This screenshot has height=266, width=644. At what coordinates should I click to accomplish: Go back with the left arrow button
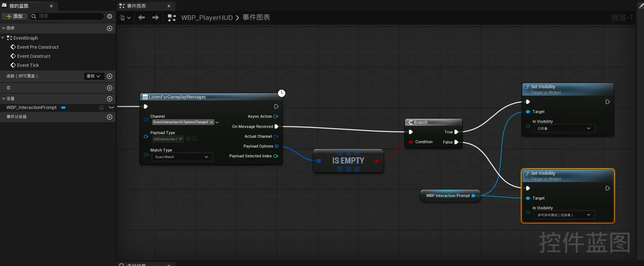(x=142, y=17)
